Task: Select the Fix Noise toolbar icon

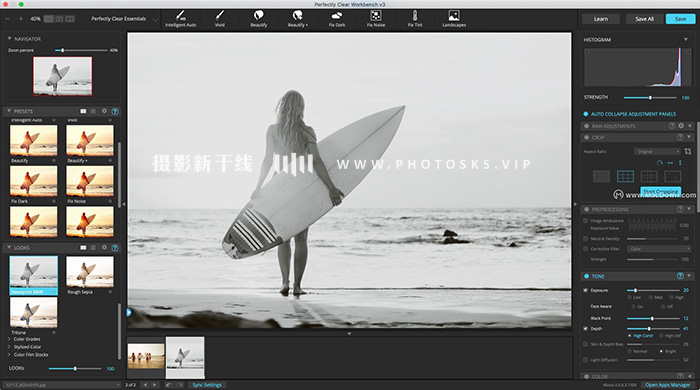Action: coord(376,19)
